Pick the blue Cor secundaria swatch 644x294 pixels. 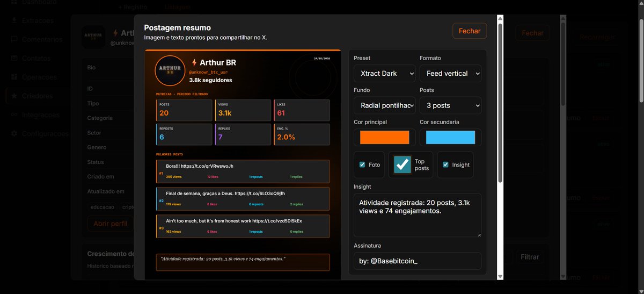(450, 138)
